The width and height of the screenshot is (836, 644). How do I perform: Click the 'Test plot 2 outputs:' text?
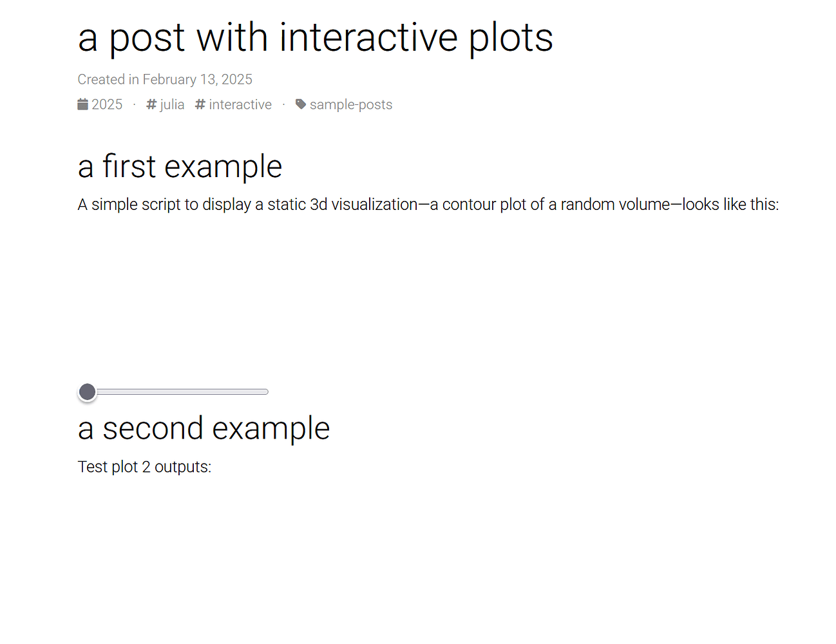144,466
